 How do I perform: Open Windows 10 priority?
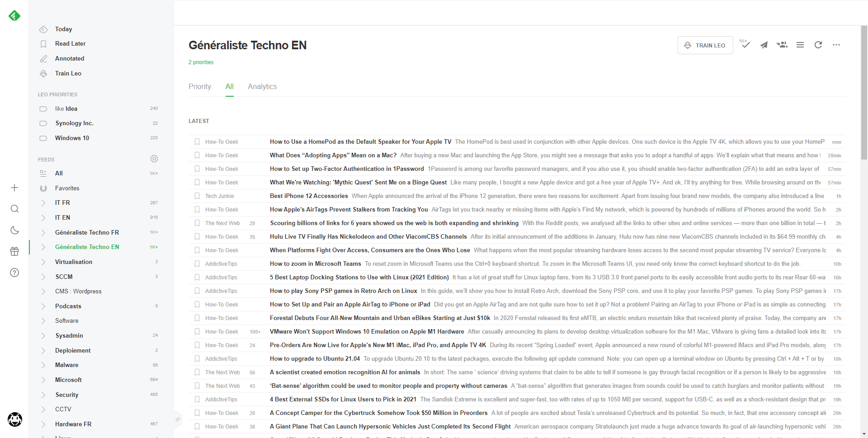[72, 138]
